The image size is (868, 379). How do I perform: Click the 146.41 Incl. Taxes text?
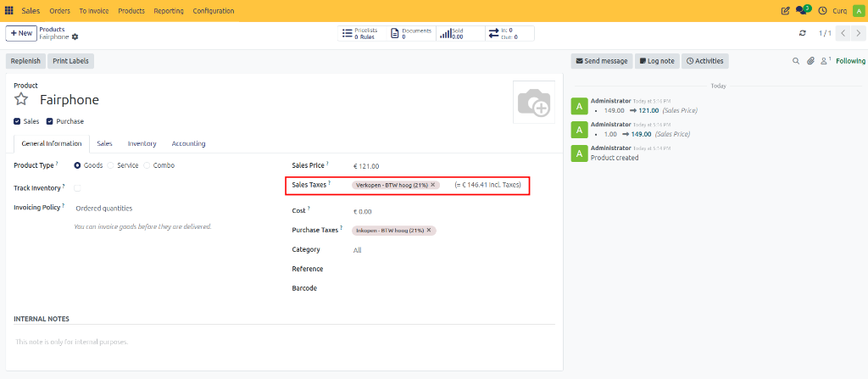tap(487, 185)
